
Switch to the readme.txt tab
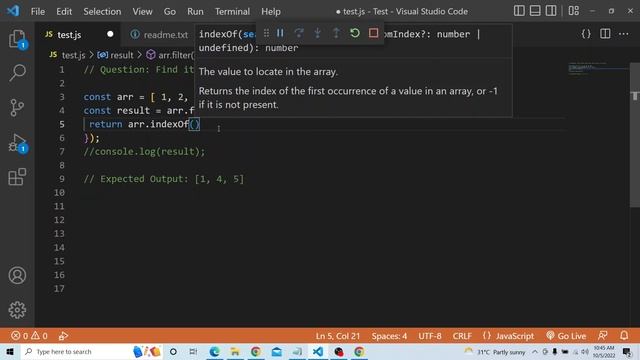pos(160,35)
